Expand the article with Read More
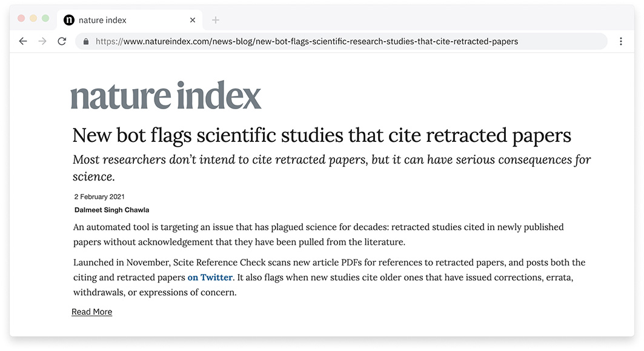The image size is (644, 351). tap(91, 311)
